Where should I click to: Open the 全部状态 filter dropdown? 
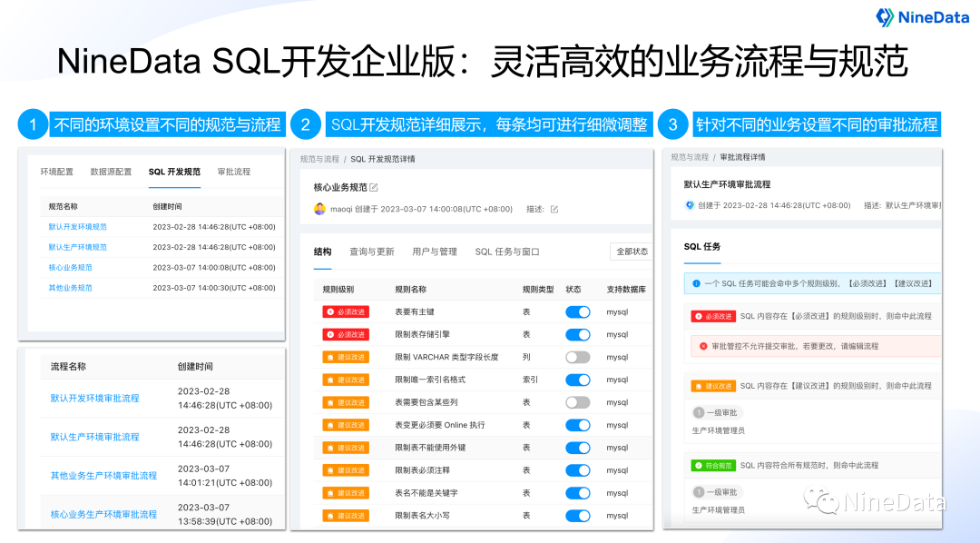point(632,252)
